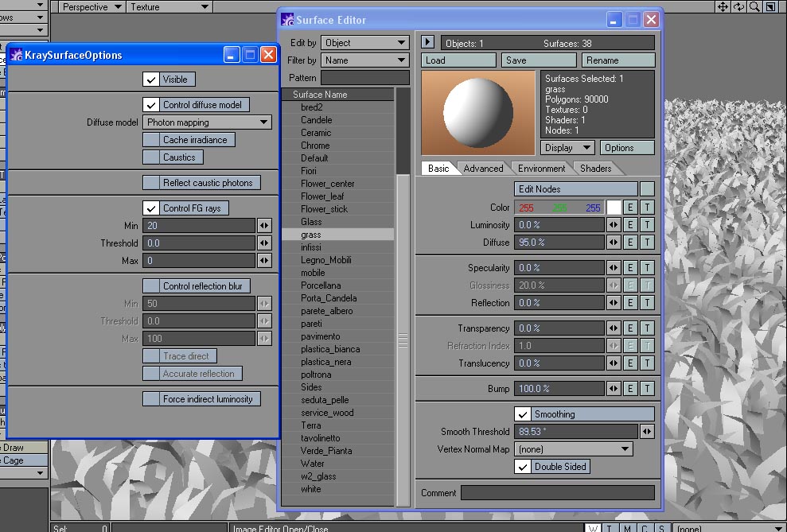Open the Texture editor for Color
This screenshot has width=787, height=532.
647,208
